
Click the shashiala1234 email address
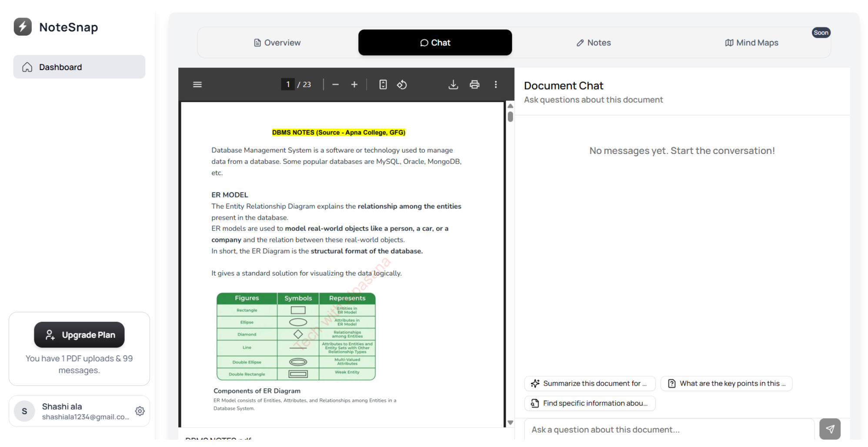tap(86, 417)
